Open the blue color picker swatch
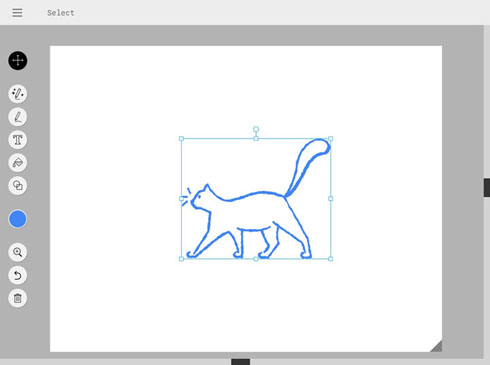490x365 pixels. (18, 219)
